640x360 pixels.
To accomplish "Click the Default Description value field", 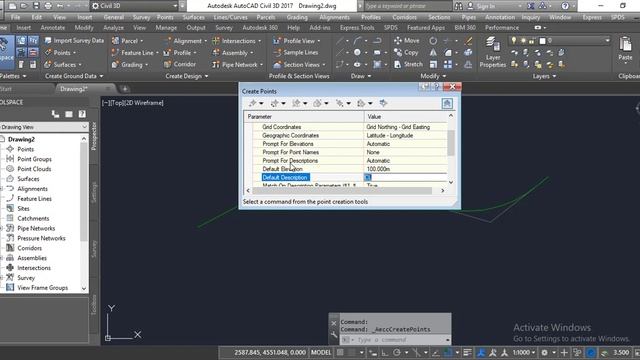I will tap(405, 177).
